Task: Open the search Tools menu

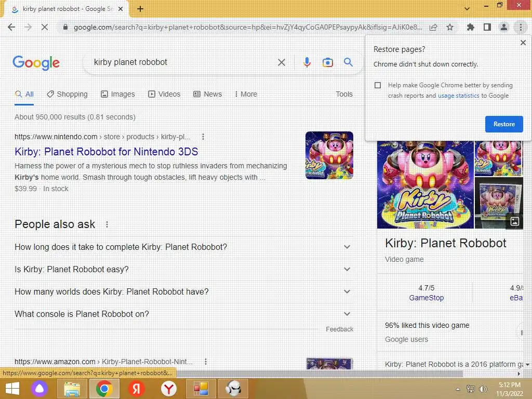Action: [x=344, y=94]
